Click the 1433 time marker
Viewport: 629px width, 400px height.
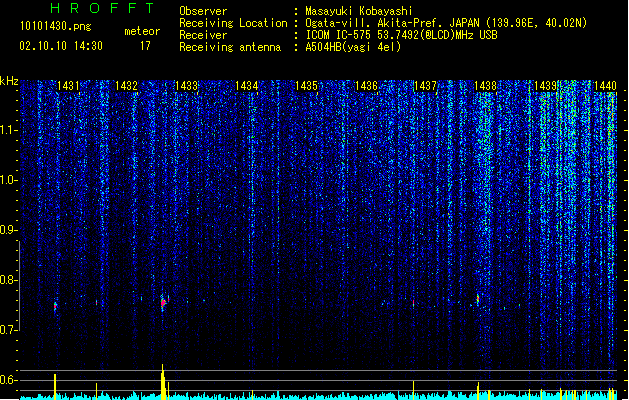[187, 86]
